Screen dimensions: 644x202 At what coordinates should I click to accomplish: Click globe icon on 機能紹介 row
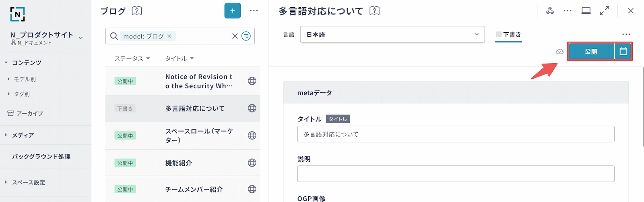252,163
